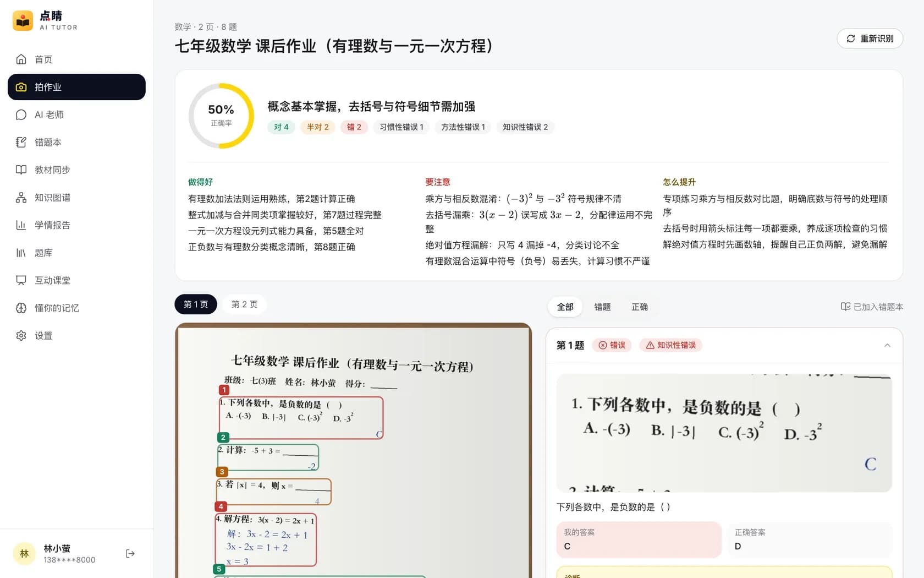Click the 正确答案 D box

[810, 539]
